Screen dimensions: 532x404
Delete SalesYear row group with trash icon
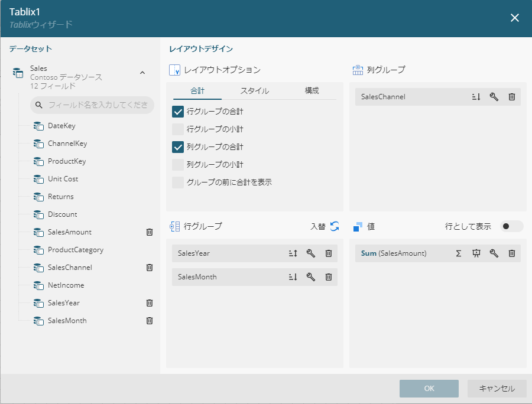click(329, 253)
